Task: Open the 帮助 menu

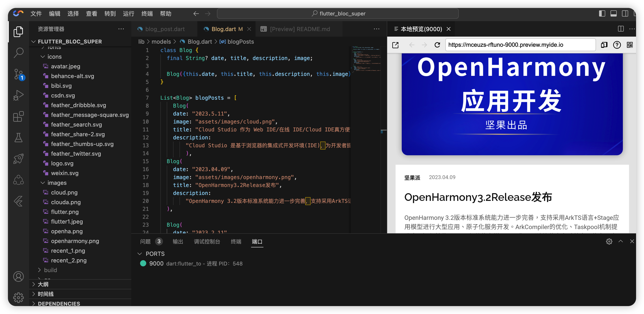Action: (x=165, y=13)
